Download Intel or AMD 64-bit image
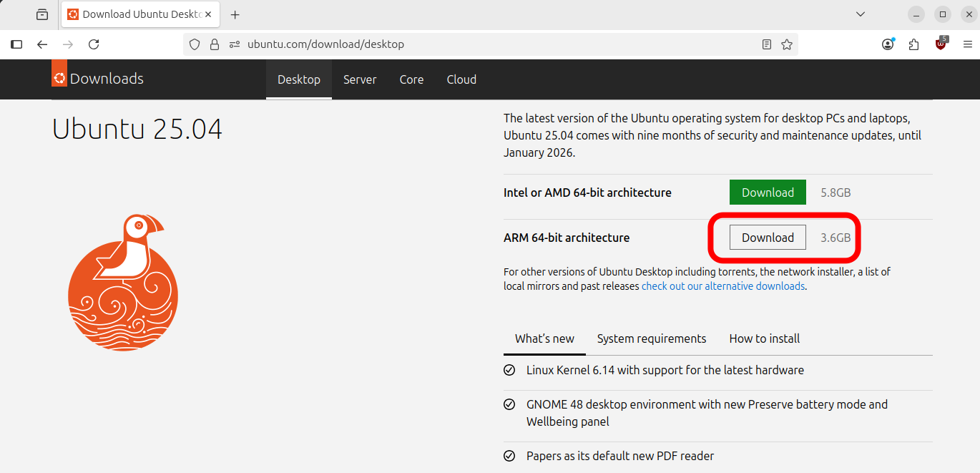The image size is (980, 473). coord(768,192)
